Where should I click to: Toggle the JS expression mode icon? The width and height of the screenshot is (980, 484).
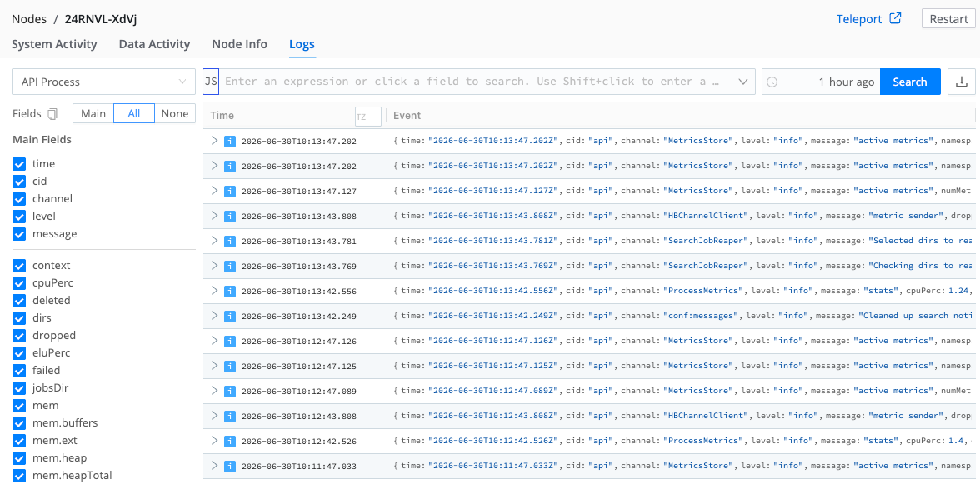click(x=212, y=82)
